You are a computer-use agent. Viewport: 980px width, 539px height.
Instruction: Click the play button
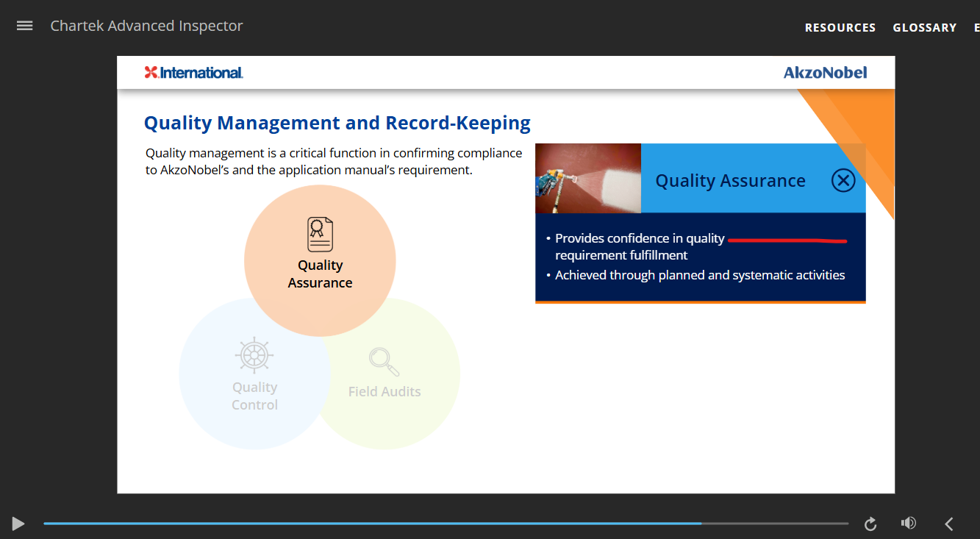(x=18, y=524)
